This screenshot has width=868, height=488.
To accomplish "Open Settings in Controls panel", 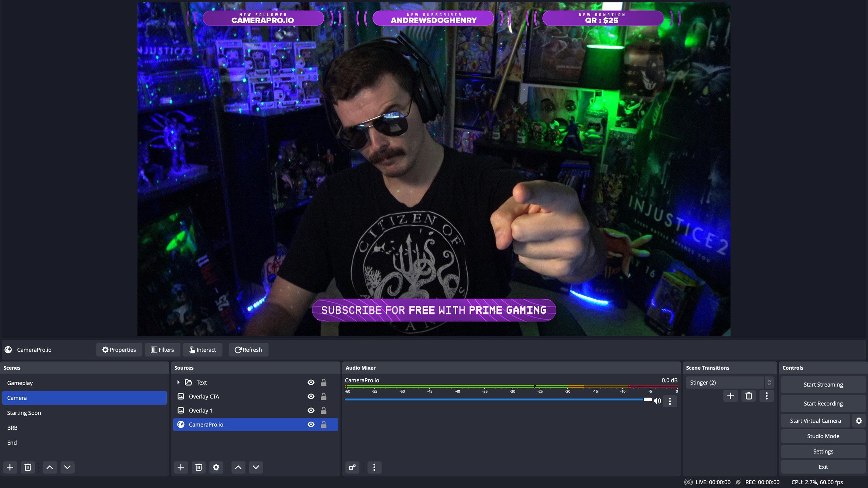I will [823, 451].
